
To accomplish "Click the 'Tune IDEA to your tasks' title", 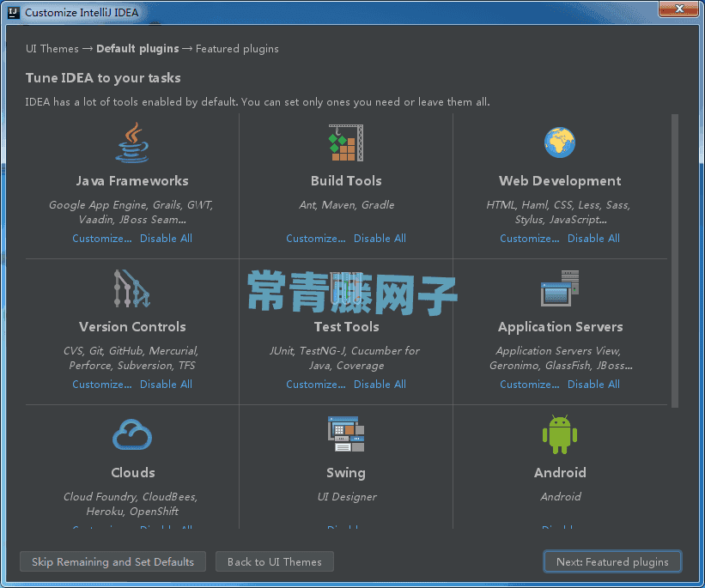I will [x=103, y=78].
